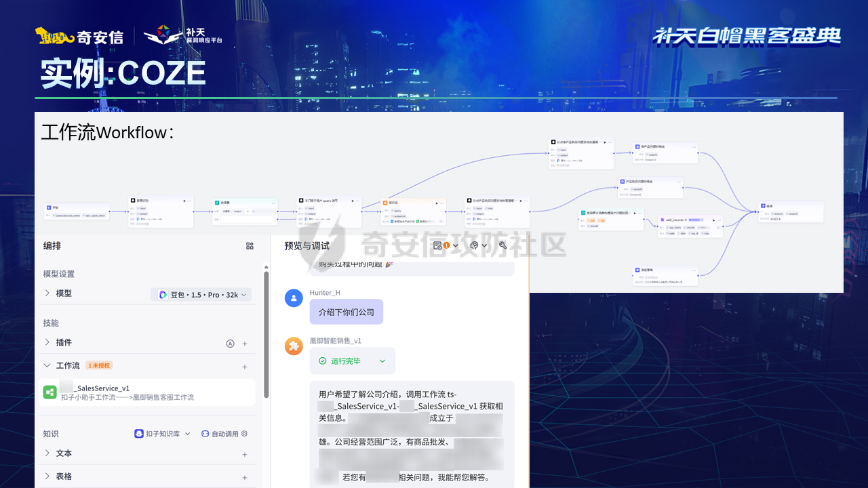Add a workflow with the 工作流 plus icon
Screen dimensions: 868x488
(245, 367)
